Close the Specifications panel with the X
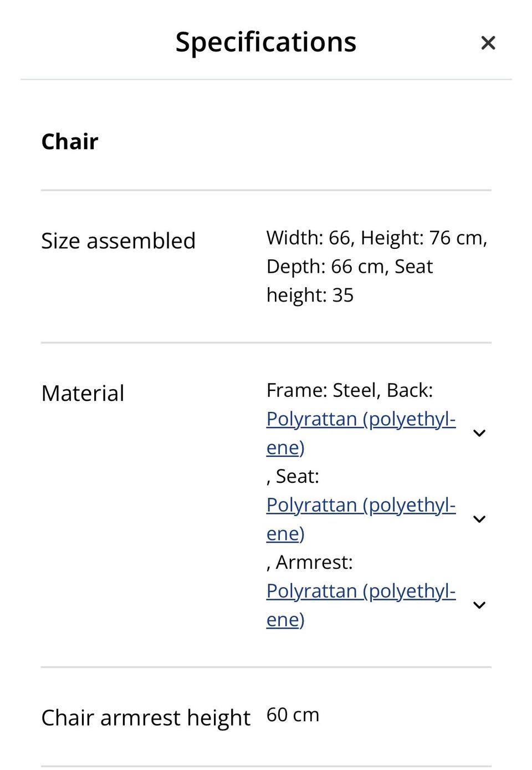 coord(488,43)
